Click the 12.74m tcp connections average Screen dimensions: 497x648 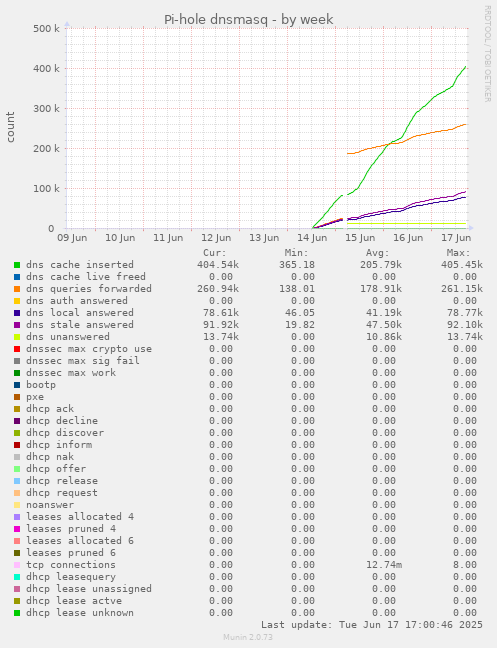[384, 565]
